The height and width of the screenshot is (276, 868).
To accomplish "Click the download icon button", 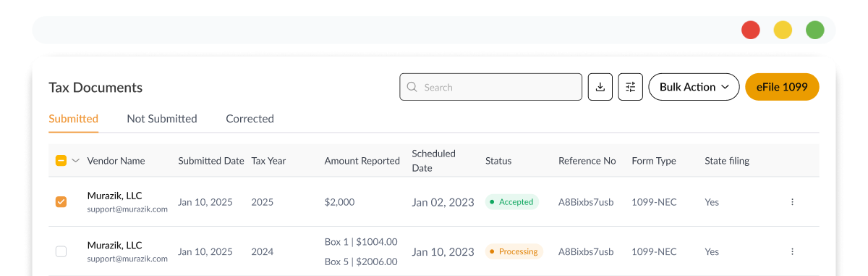I will (600, 87).
